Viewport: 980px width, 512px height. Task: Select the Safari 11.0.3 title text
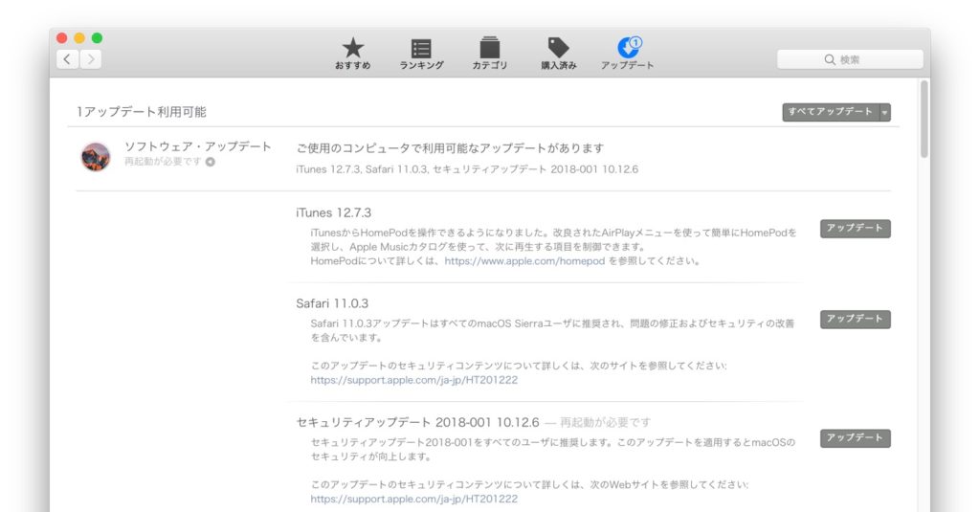coord(332,303)
